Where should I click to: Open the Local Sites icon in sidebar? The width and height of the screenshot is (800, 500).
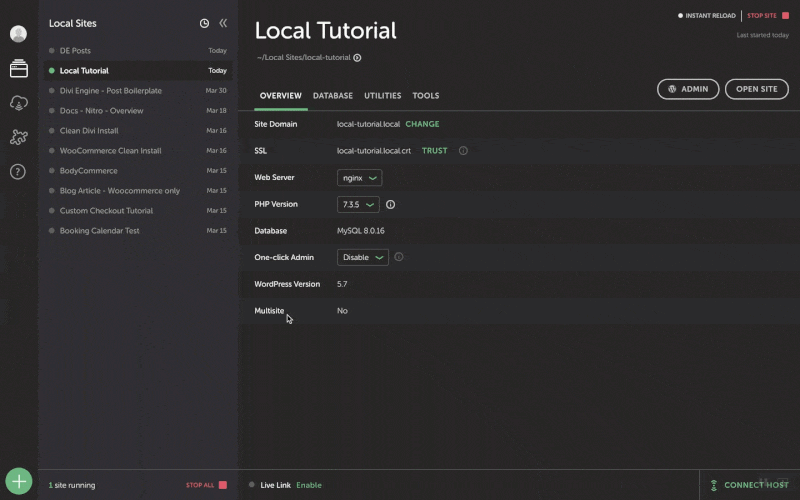click(x=18, y=68)
